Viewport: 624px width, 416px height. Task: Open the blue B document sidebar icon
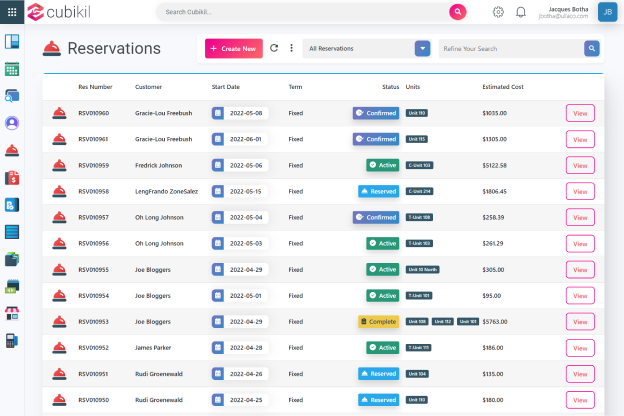[x=12, y=205]
